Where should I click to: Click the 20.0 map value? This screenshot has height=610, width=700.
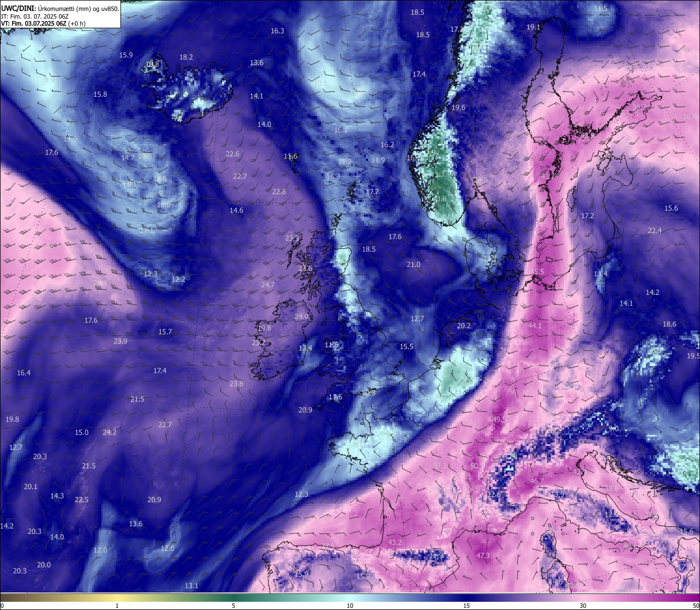44,565
